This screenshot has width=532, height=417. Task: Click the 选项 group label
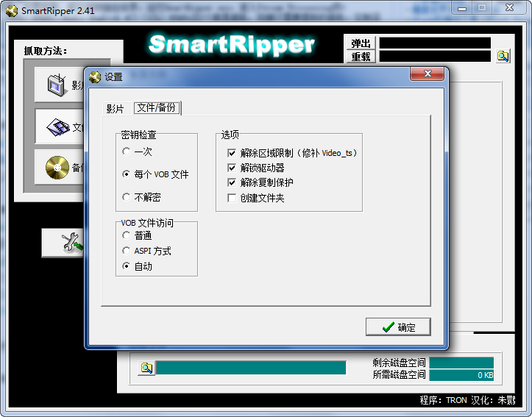[230, 135]
